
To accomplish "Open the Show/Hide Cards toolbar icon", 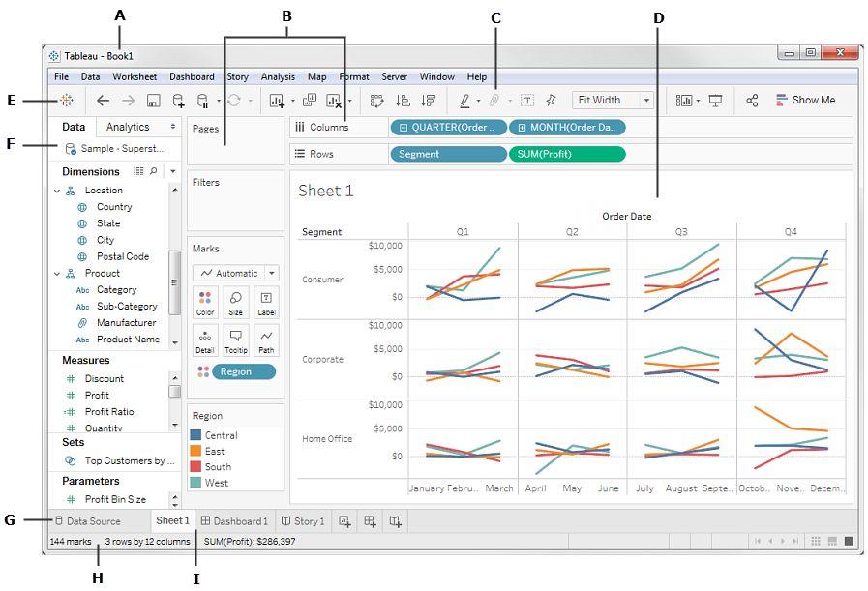I will coord(684,101).
